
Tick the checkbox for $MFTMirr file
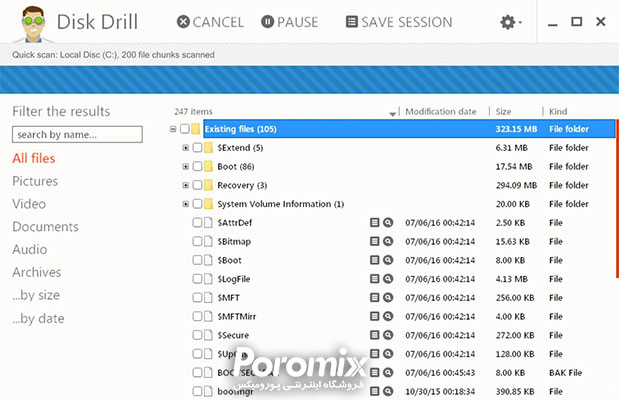pyautogui.click(x=197, y=317)
